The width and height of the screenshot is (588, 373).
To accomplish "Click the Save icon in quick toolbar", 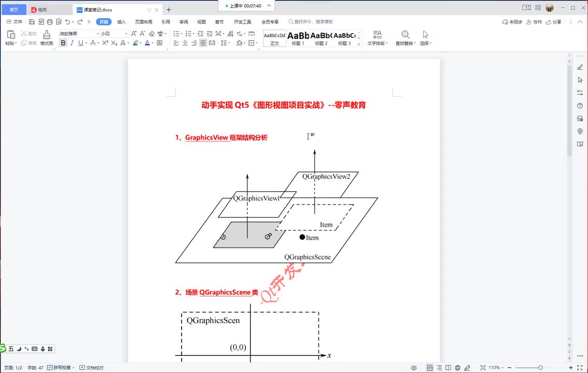I will tap(32, 22).
